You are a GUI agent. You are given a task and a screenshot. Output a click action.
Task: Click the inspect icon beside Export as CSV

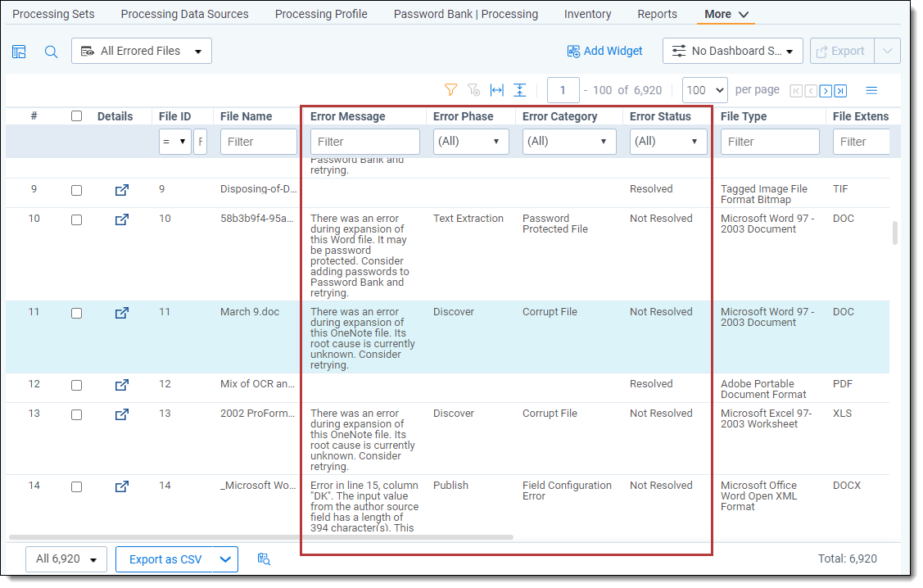click(264, 559)
